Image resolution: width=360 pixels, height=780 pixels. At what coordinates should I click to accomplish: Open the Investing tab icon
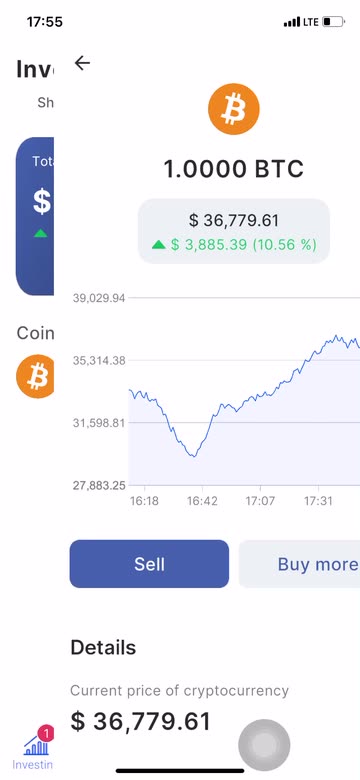point(36,744)
